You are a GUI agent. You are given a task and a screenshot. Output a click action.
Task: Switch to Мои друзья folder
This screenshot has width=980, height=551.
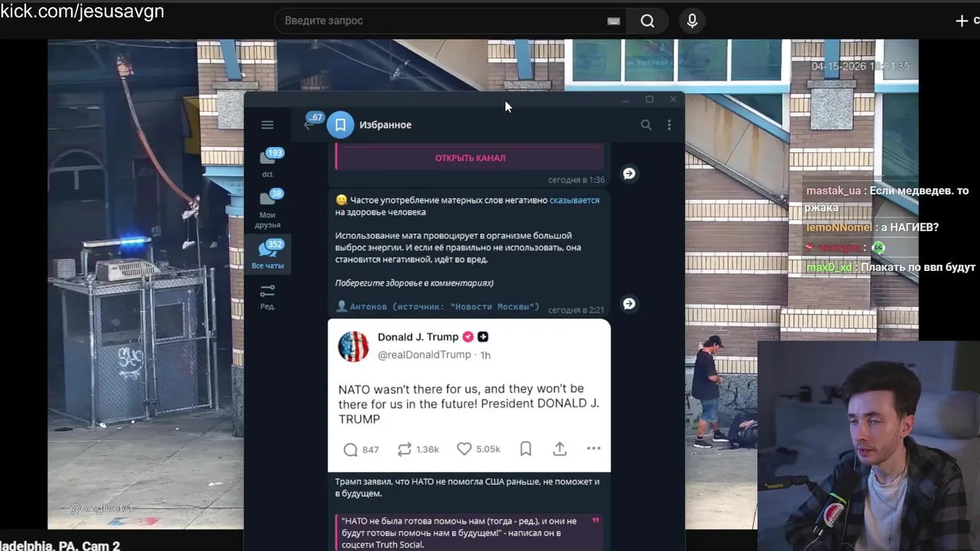tap(268, 208)
